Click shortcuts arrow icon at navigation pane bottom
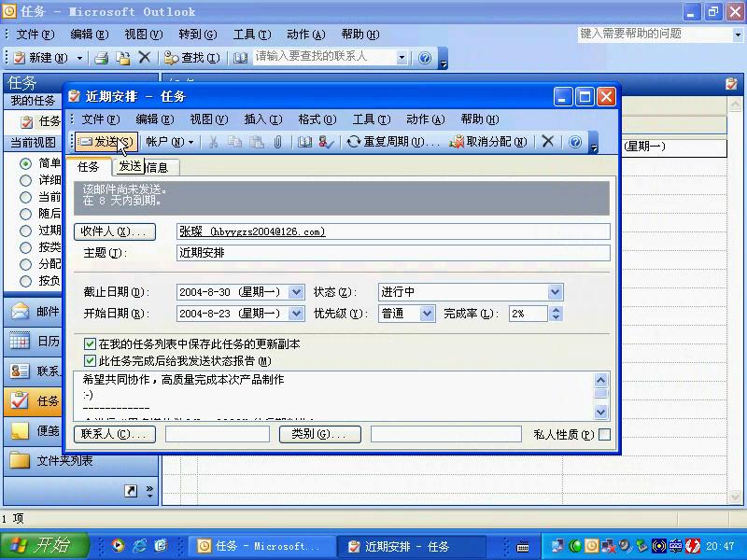Image resolution: width=747 pixels, height=560 pixels. click(x=131, y=491)
